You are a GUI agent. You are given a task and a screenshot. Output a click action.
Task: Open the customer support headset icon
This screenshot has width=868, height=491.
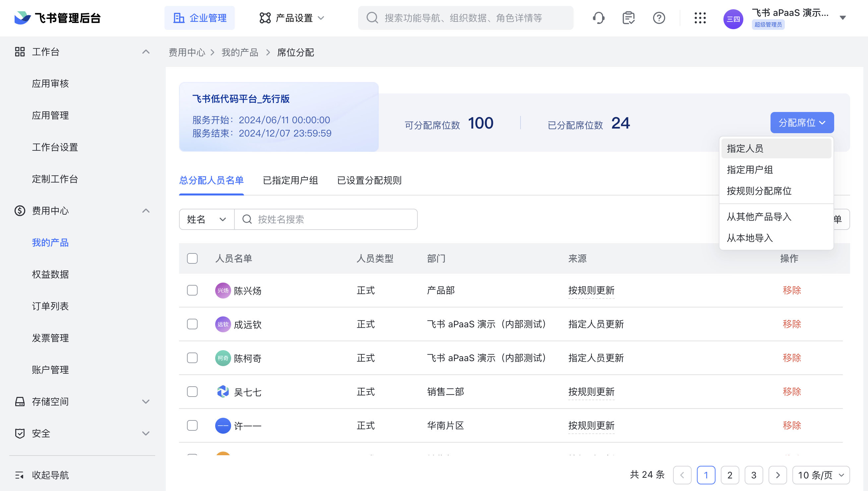(598, 18)
